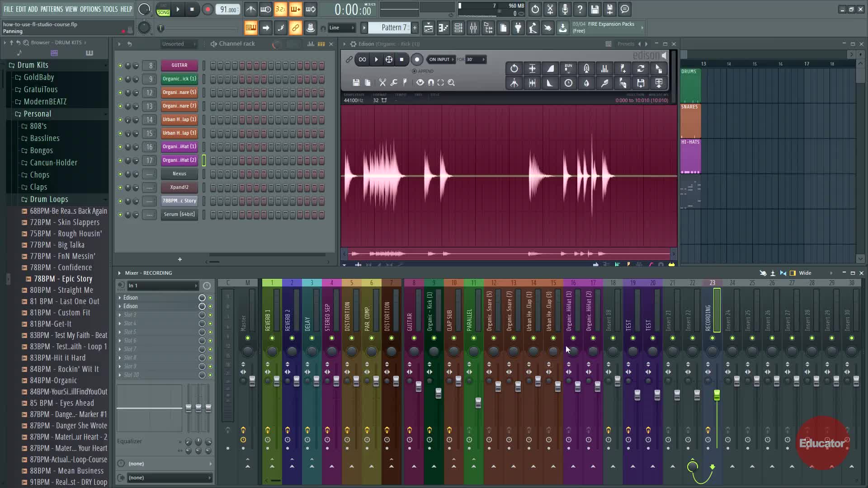The image size is (868, 488).
Task: Open the playlist view button
Action: tap(429, 28)
